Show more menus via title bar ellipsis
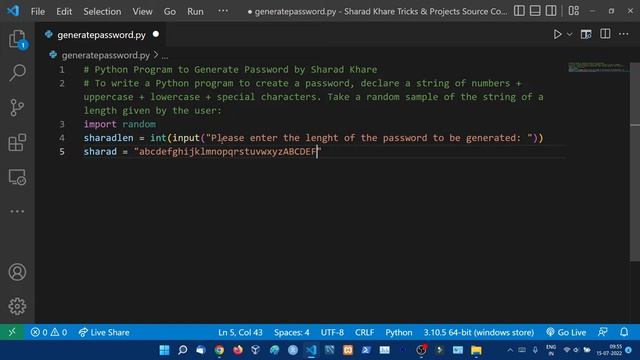The height and width of the screenshot is (360, 640). point(223,11)
